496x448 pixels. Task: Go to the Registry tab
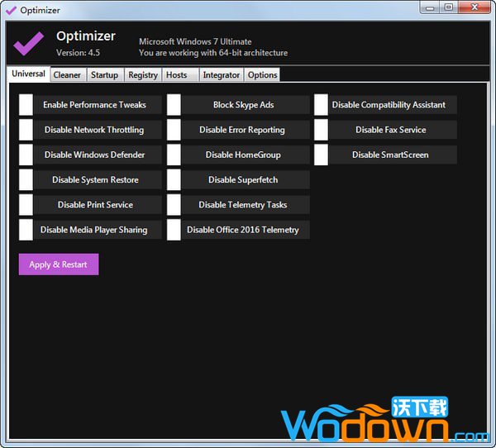[143, 75]
